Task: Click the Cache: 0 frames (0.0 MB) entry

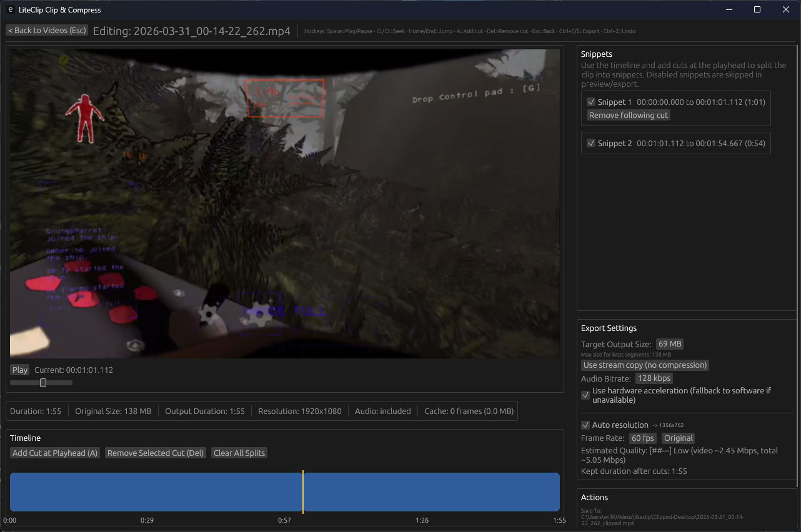Action: (469, 411)
